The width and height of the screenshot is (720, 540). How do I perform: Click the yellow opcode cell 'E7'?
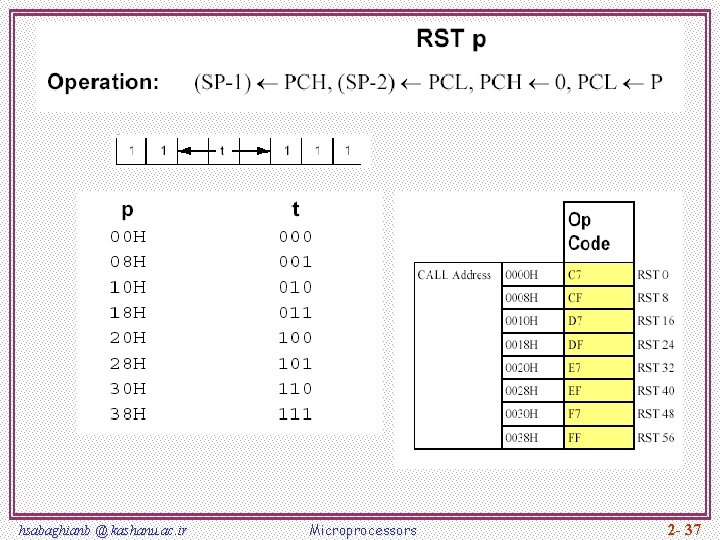[x=599, y=368]
